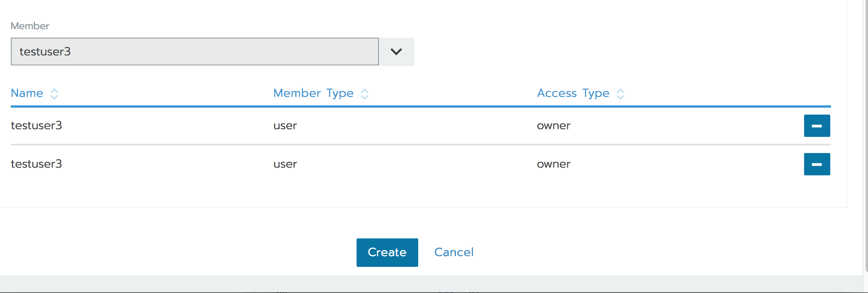Click the Cancel link
This screenshot has height=293, width=868.
(454, 252)
